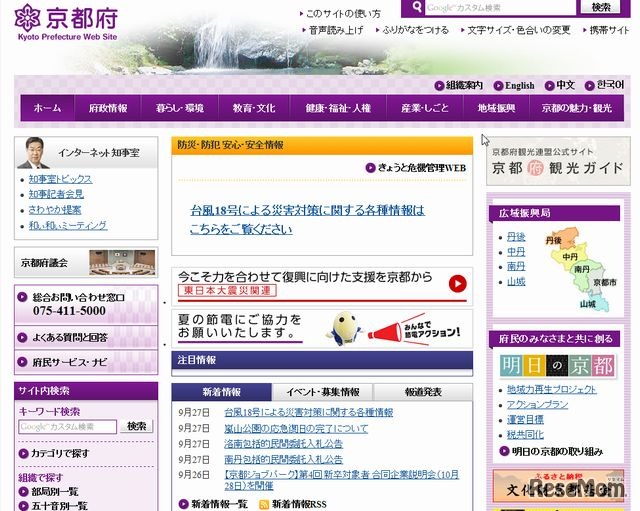Click the sidebar キーワード検索 検索 button
Viewport: 640px width, 511px height.
click(136, 426)
